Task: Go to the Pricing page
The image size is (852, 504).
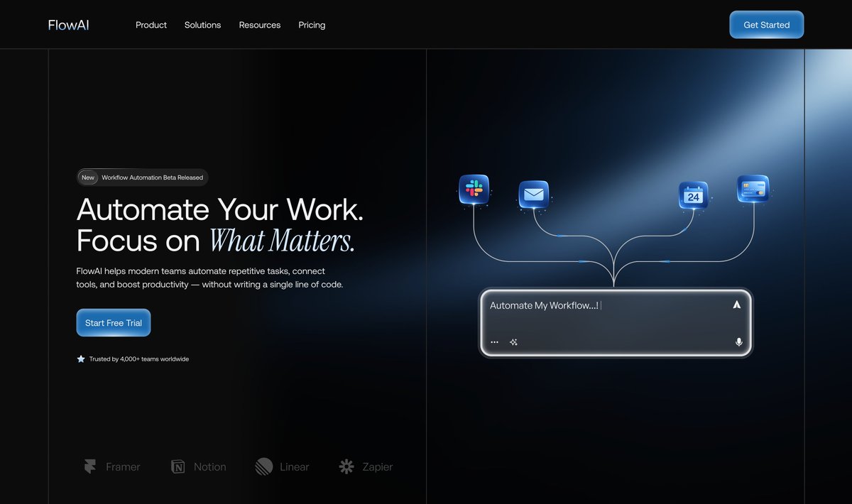Action: pyautogui.click(x=312, y=25)
